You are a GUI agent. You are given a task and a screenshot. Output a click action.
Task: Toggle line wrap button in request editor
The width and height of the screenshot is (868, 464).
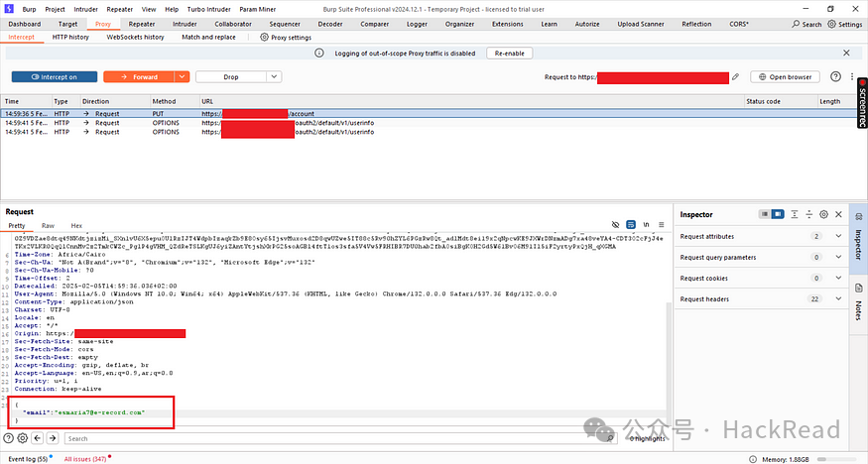631,224
